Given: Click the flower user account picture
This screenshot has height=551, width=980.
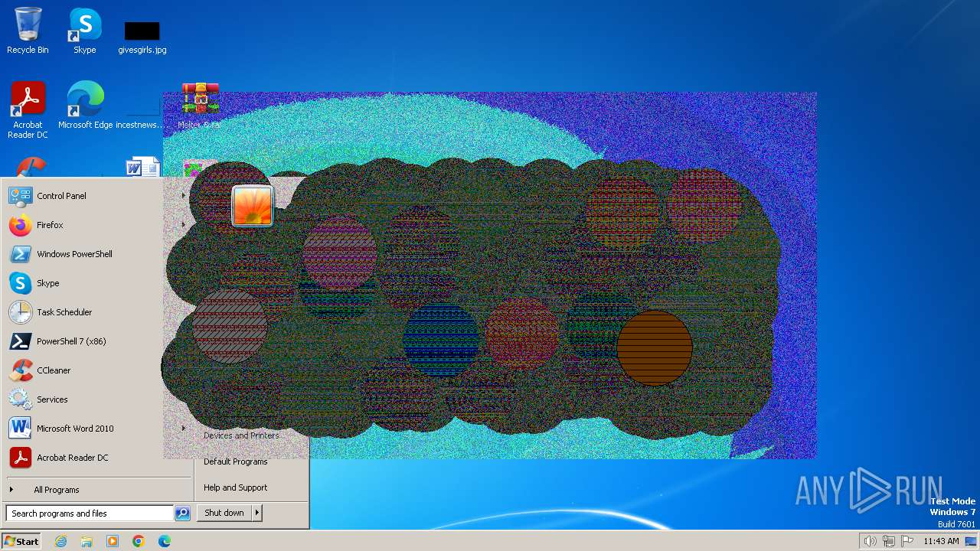Looking at the screenshot, I should coord(253,206).
